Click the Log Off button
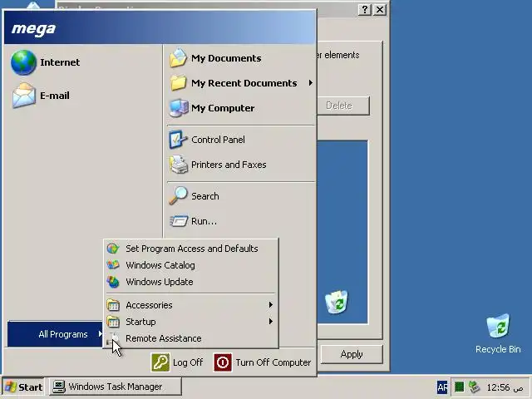 (177, 362)
